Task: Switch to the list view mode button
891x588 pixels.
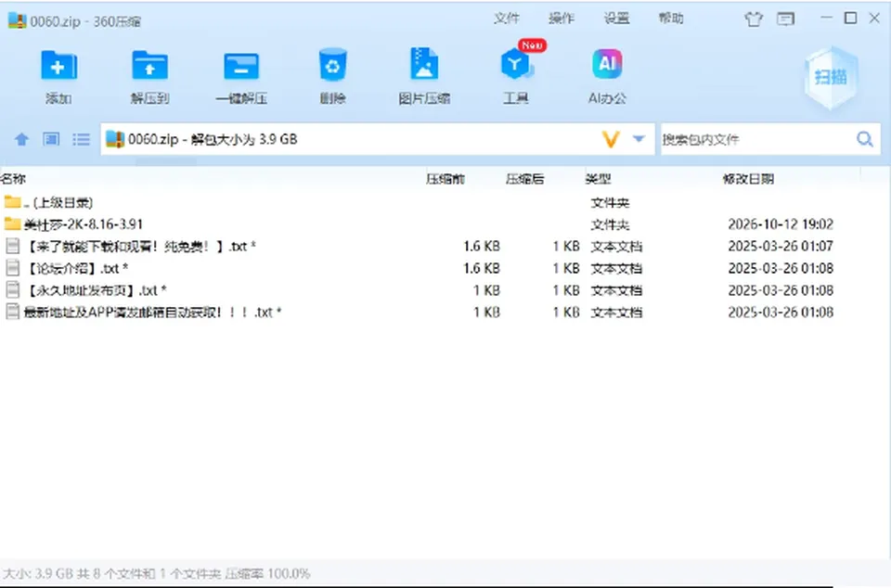Action: tap(82, 139)
